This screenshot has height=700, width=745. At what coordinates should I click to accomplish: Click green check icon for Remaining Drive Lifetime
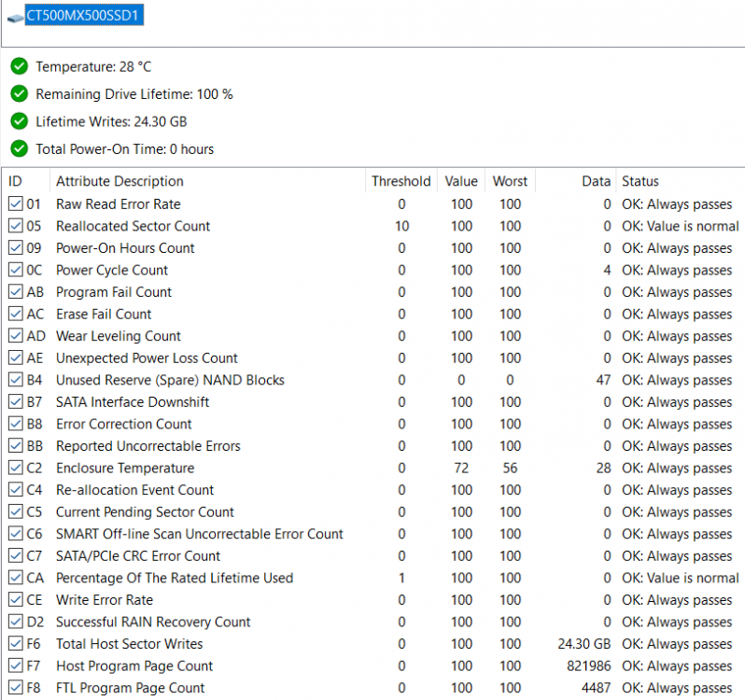19,94
